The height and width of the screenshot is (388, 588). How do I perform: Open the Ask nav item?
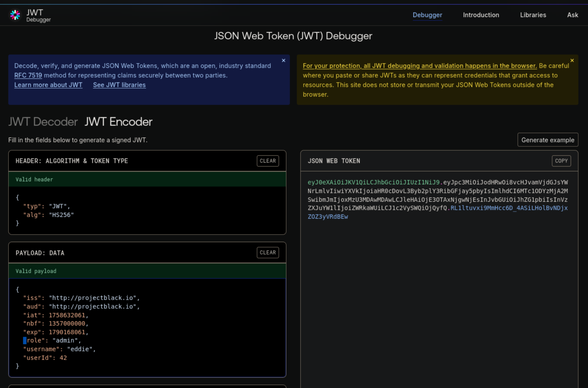click(x=572, y=15)
